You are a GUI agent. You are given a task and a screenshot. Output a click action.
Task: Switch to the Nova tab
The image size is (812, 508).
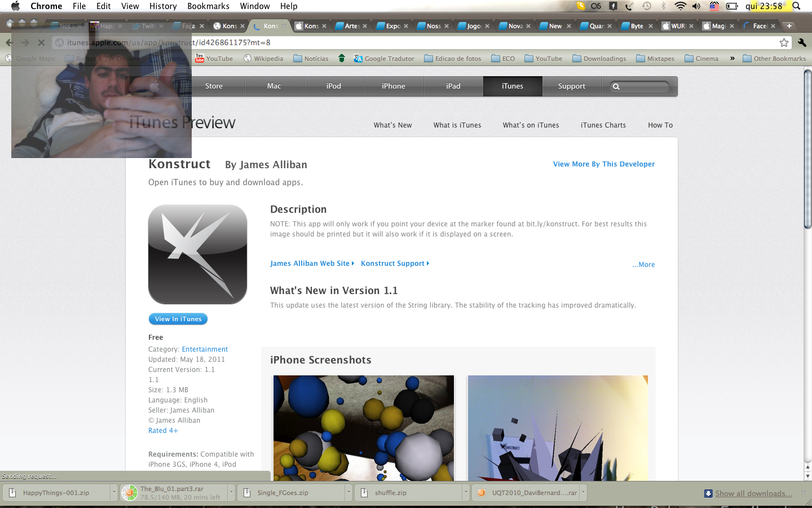click(514, 26)
